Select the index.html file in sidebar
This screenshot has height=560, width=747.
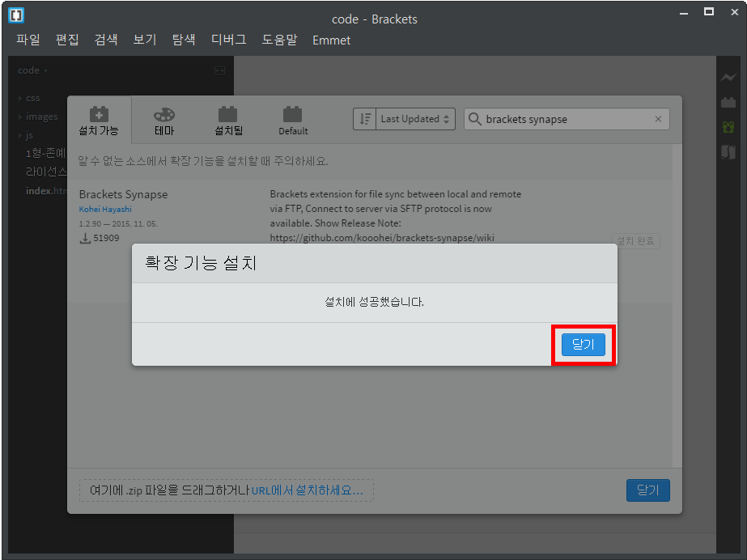pyautogui.click(x=46, y=191)
